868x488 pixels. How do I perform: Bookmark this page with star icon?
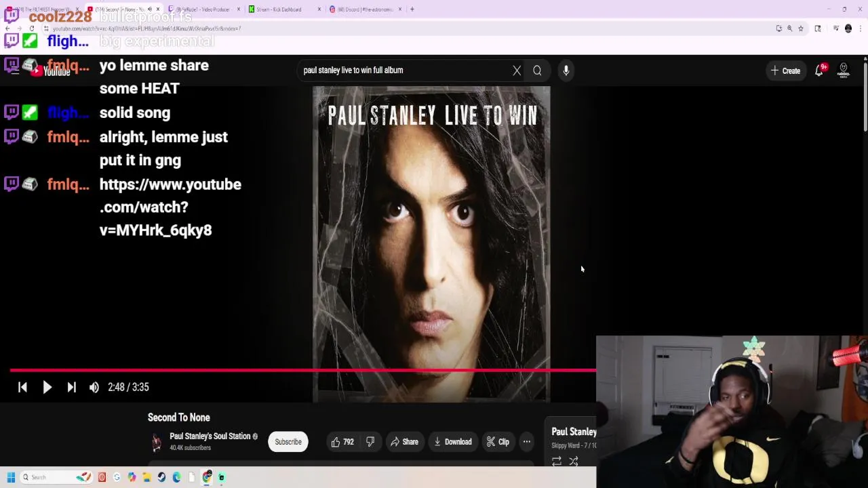tap(801, 28)
